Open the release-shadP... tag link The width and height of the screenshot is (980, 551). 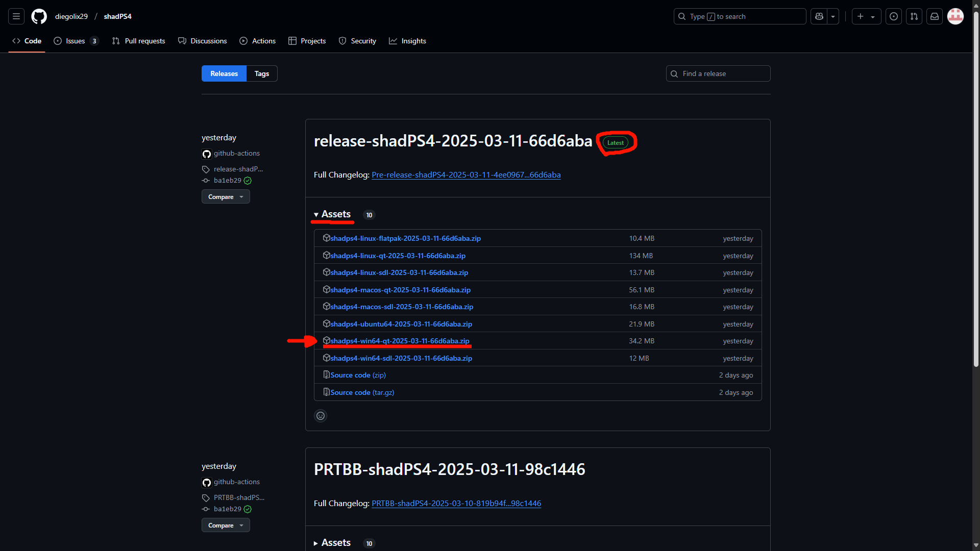click(x=238, y=169)
